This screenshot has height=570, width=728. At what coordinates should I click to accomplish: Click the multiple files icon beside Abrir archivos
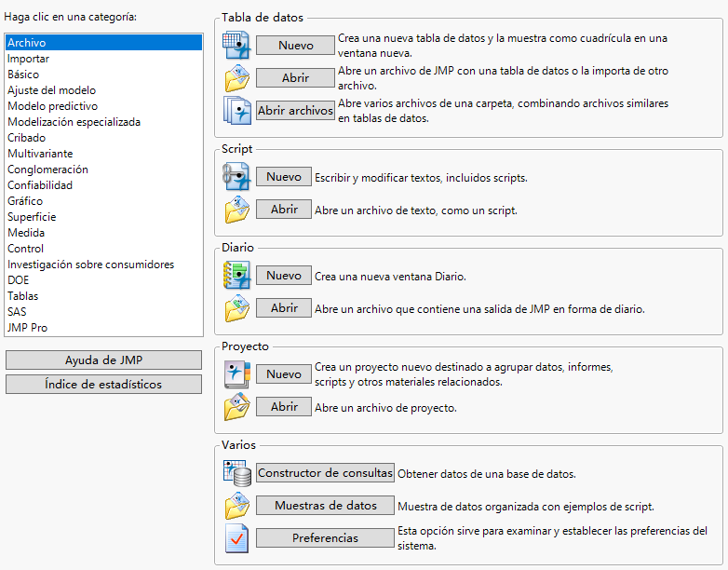tap(237, 110)
